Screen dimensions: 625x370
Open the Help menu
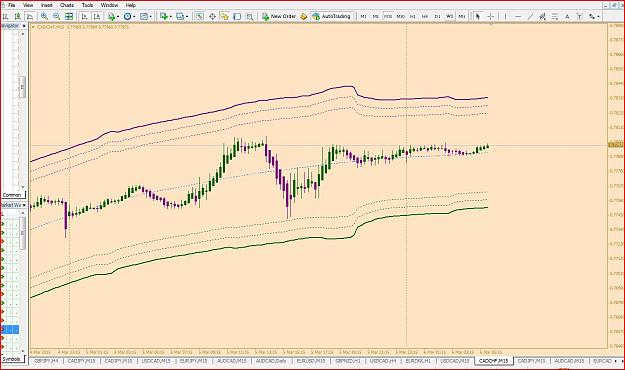tap(131, 5)
